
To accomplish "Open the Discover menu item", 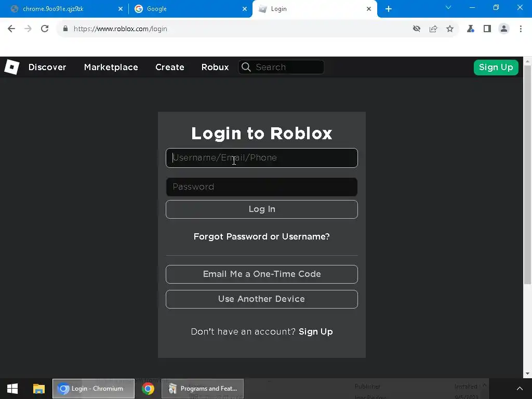I will 47,67.
